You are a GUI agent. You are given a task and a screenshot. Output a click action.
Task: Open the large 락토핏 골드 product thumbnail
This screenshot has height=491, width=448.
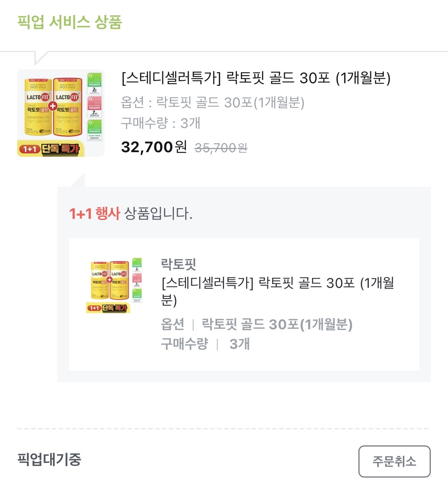pos(61,113)
